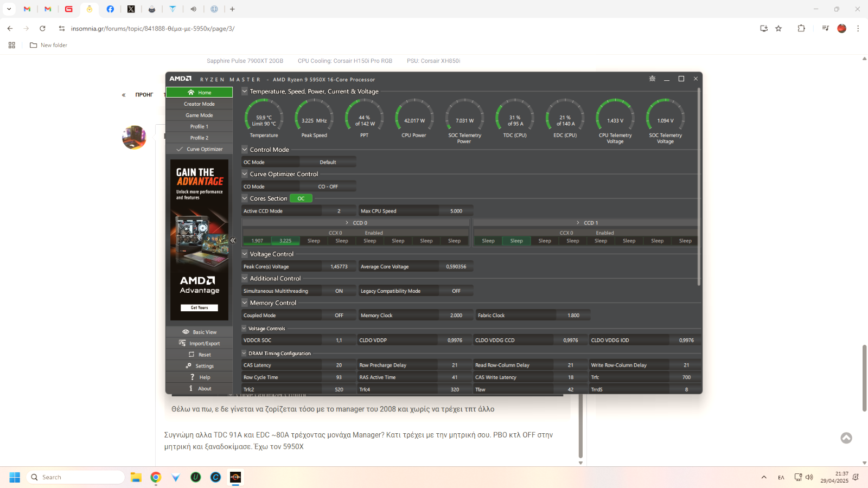Open the browser tab search dropdown arrow

[x=9, y=9]
